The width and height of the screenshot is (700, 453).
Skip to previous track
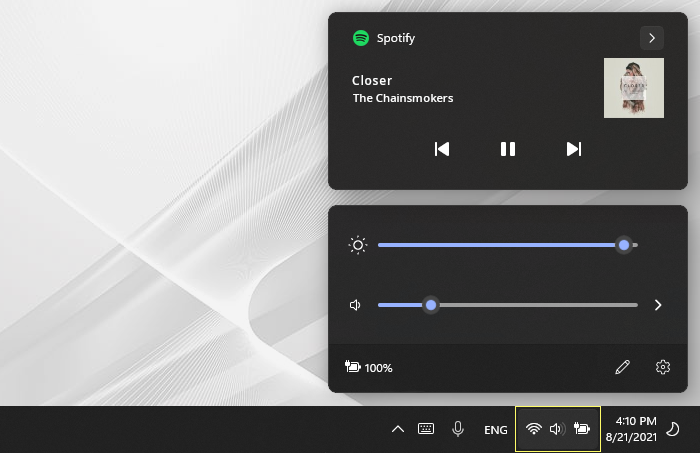coord(442,149)
